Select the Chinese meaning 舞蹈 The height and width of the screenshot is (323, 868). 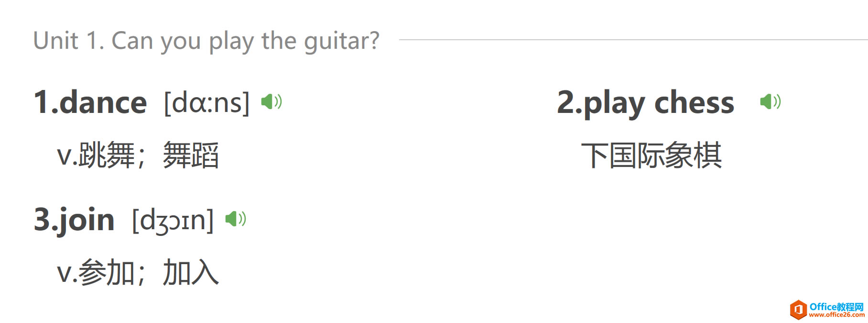pos(191,155)
